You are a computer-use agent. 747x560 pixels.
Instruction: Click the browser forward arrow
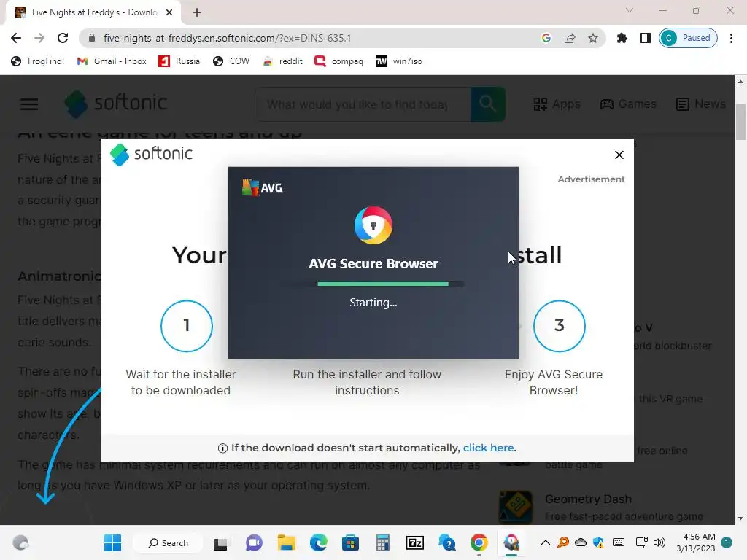(39, 38)
